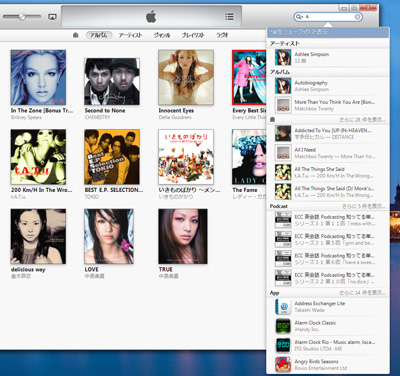Select Angry Birds Seasons app result
Image resolution: width=400 pixels, height=376 pixels.
[x=328, y=365]
